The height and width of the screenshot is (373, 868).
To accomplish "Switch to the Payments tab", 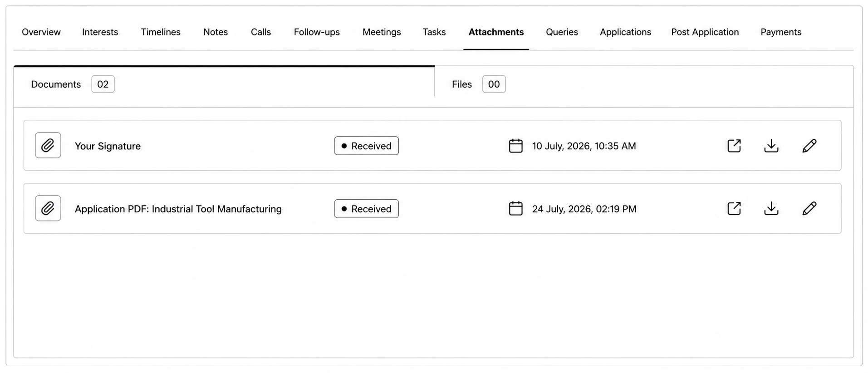I will [781, 32].
